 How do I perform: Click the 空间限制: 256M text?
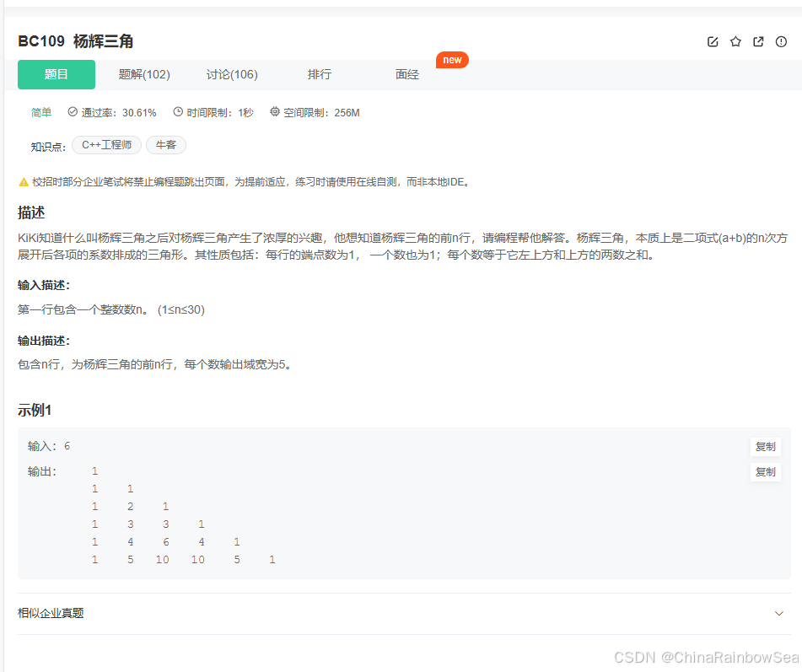click(321, 112)
